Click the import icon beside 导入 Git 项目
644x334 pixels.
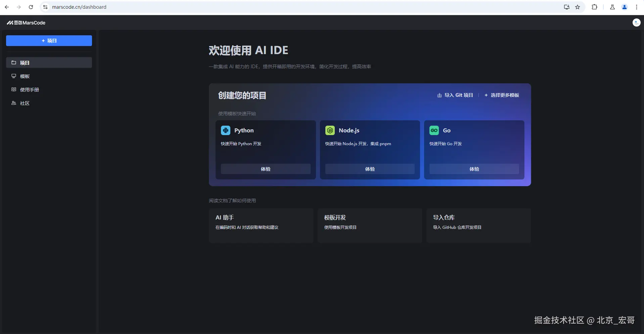[440, 95]
